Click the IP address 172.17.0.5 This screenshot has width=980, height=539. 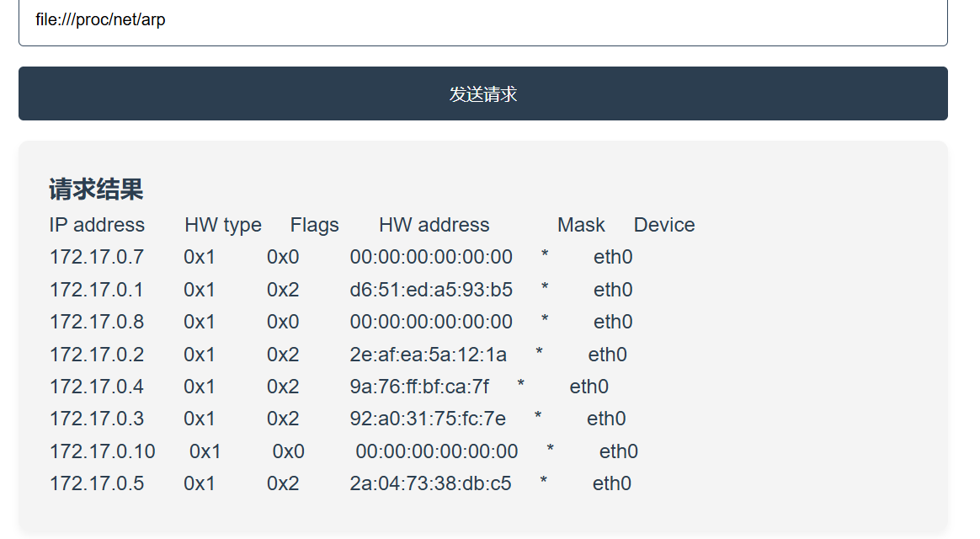pos(97,483)
